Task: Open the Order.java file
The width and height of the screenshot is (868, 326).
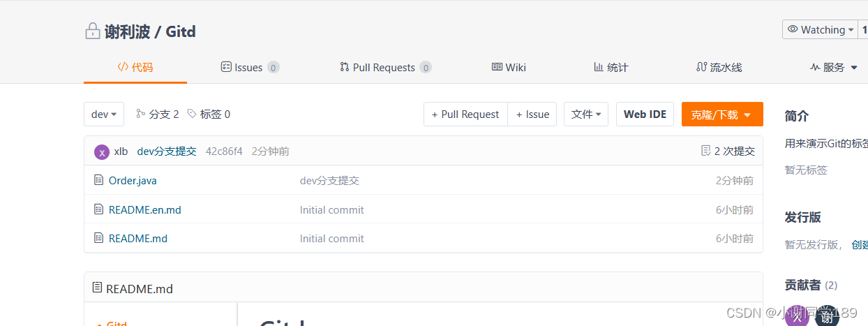Action: coord(133,181)
